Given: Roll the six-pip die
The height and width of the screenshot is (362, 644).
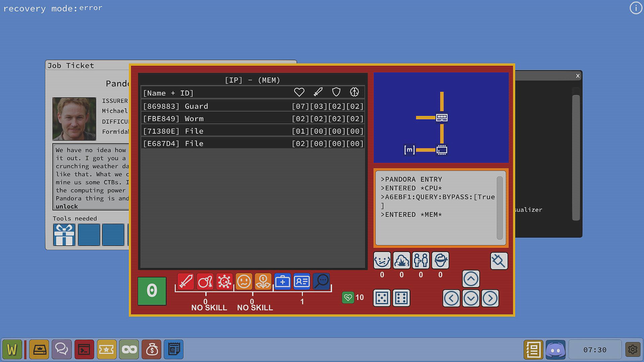Looking at the screenshot, I should (401, 298).
